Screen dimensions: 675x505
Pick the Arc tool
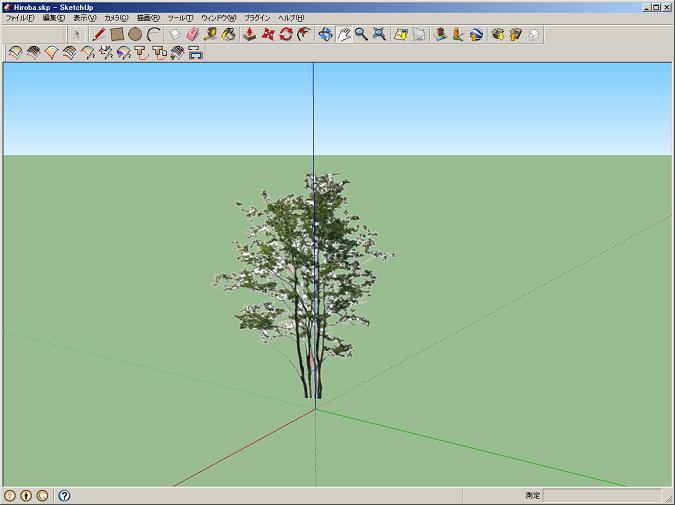point(153,34)
